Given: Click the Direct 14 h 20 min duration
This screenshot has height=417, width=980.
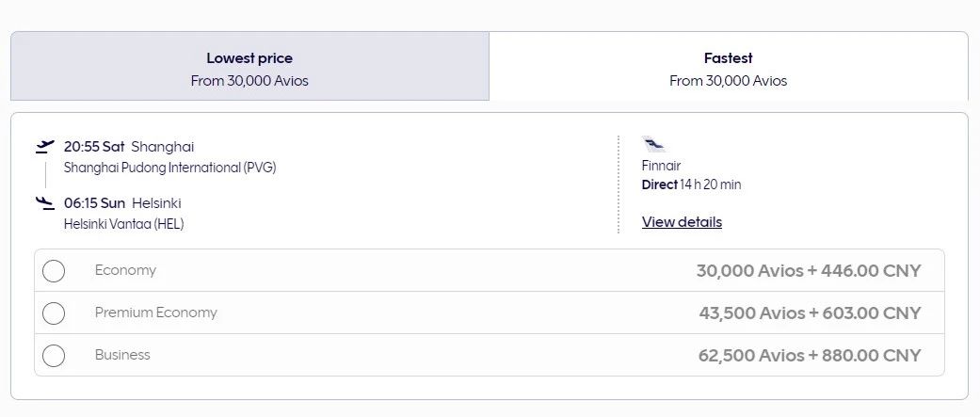Looking at the screenshot, I should point(691,184).
